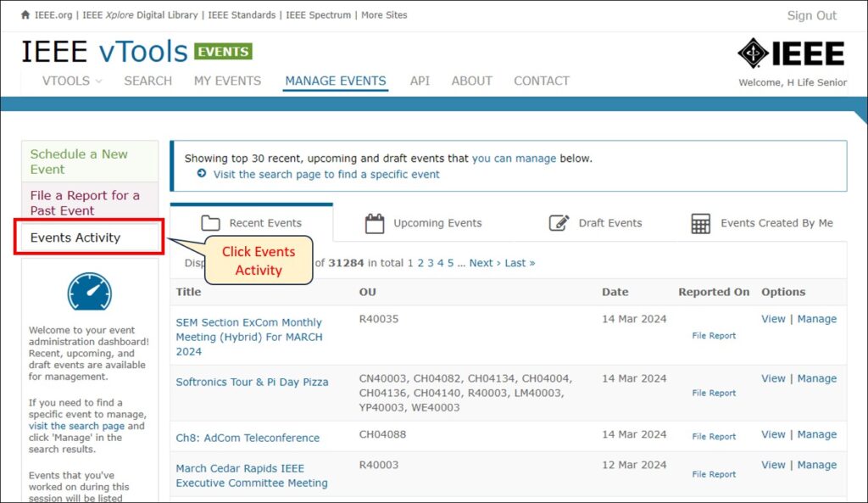This screenshot has width=868, height=503.
Task: Click Manage for March Cedar Rapids meeting
Action: click(817, 465)
